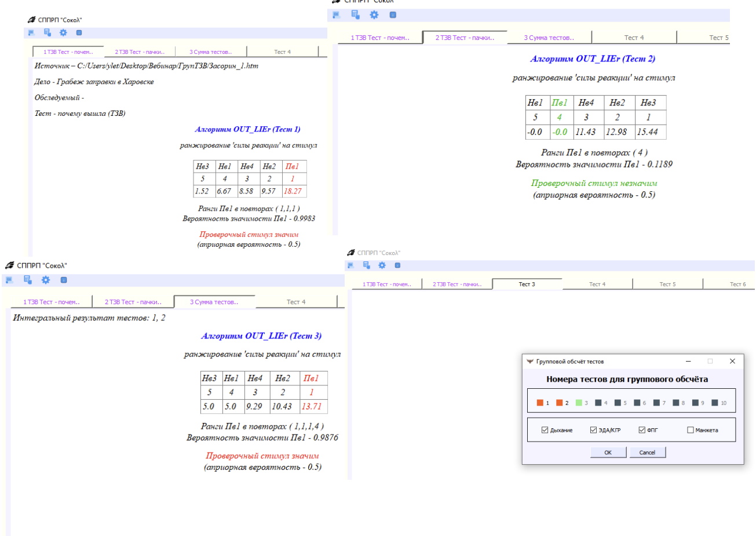Open 2 ТЗВ tab in Интегральный результат window
This screenshot has height=536, width=756.
pyautogui.click(x=133, y=302)
